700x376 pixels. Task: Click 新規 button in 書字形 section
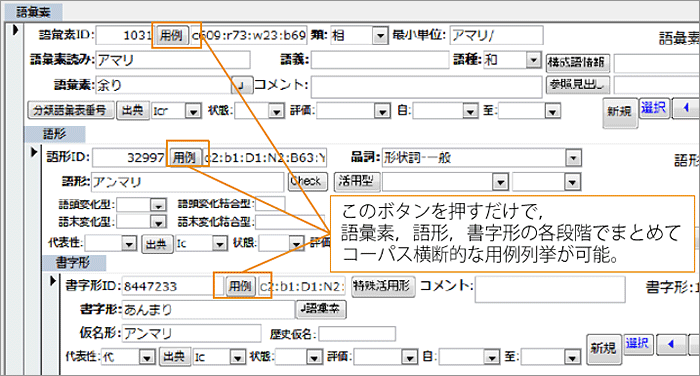pos(604,349)
